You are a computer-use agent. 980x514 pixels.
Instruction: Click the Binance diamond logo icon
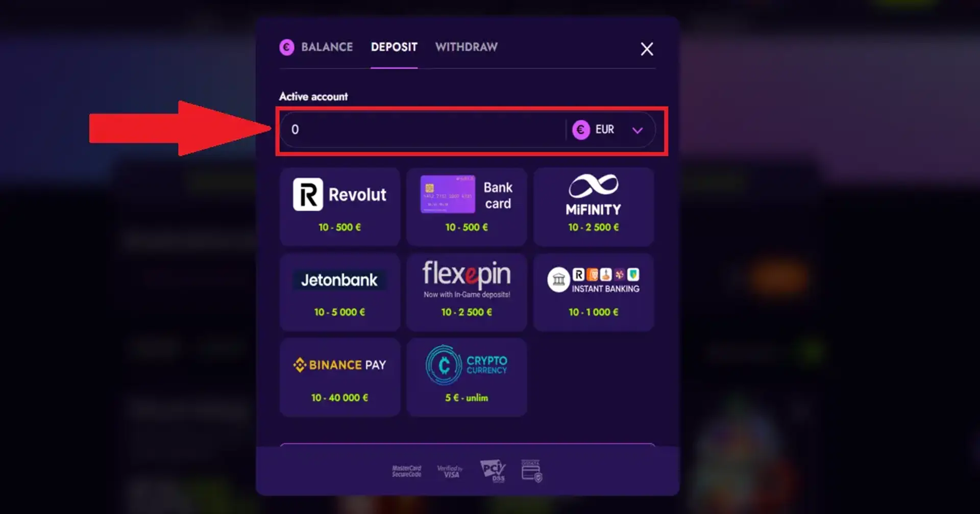(x=300, y=365)
